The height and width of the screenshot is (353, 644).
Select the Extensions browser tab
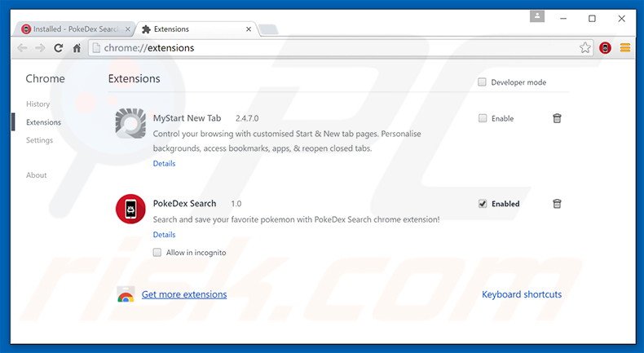tap(197, 29)
